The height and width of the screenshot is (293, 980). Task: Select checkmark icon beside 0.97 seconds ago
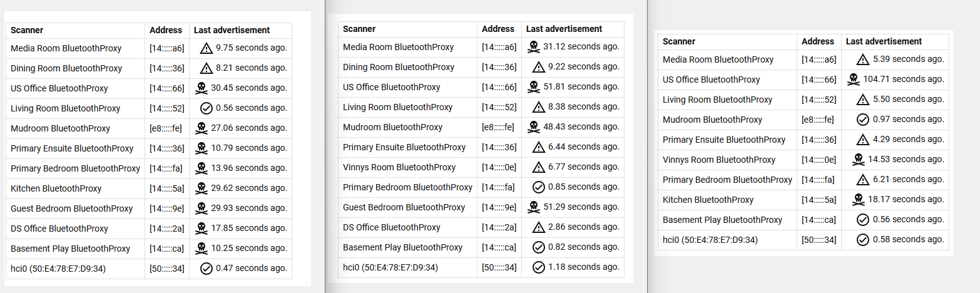tap(863, 120)
